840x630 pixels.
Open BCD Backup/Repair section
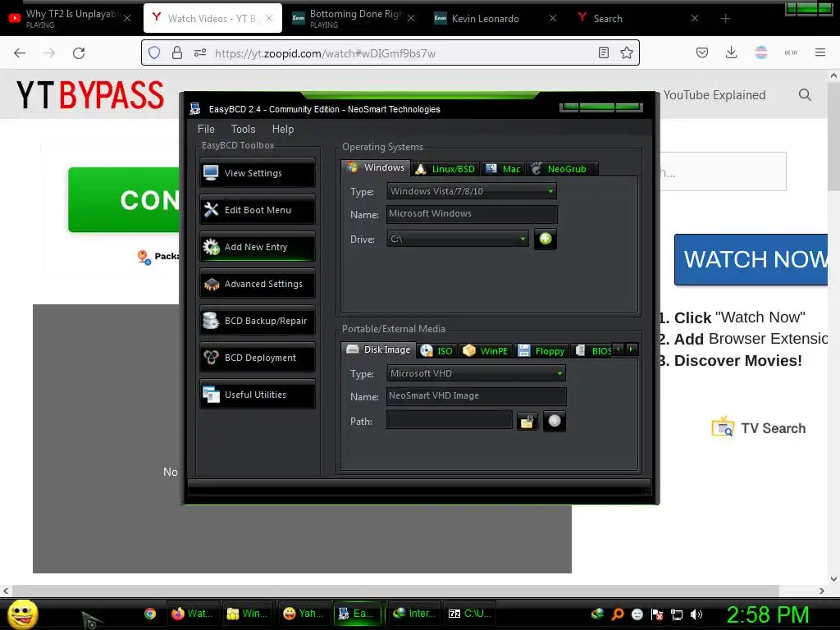pos(258,321)
